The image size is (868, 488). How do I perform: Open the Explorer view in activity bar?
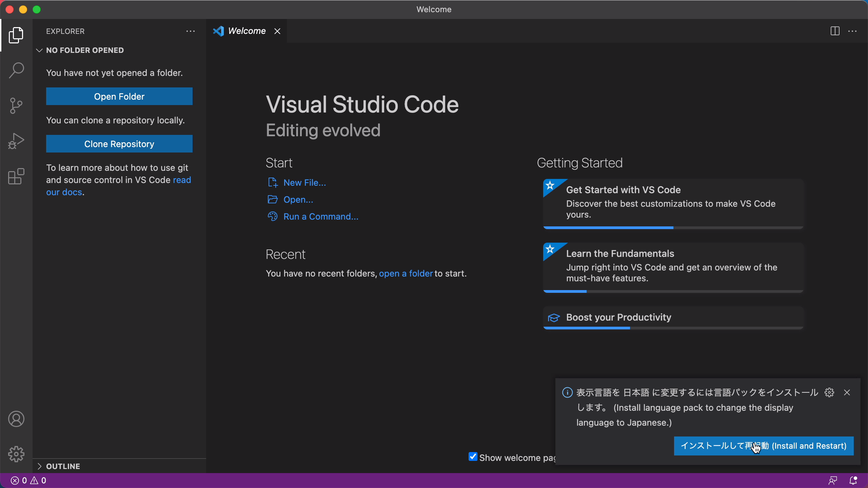pos(16,35)
